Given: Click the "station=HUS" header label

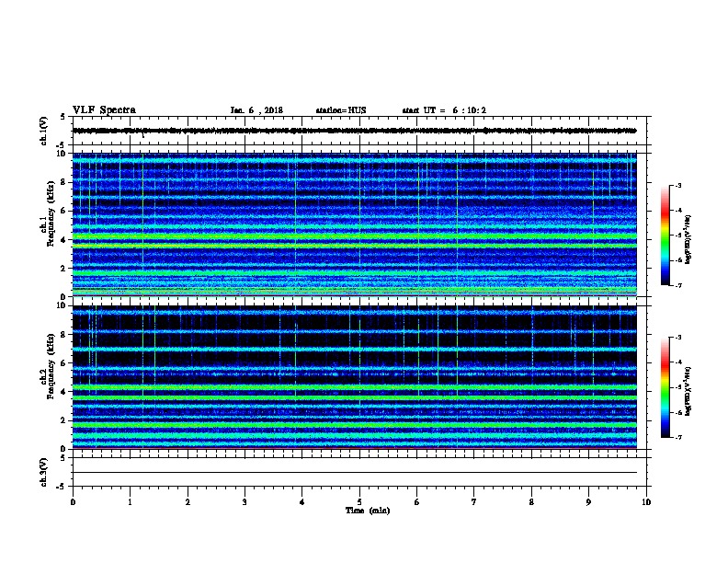Looking at the screenshot, I should (341, 110).
